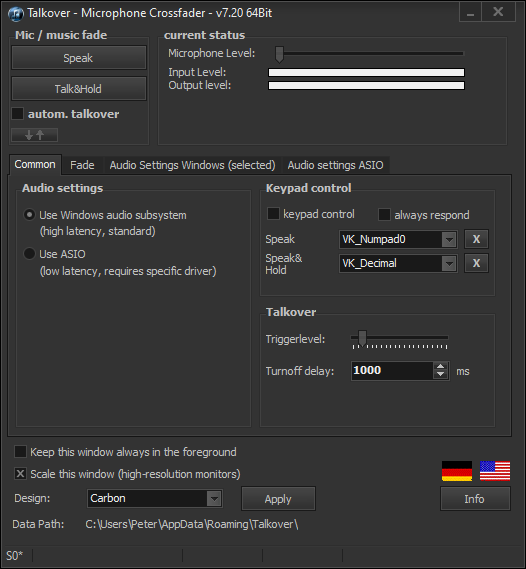The height and width of the screenshot is (569, 526).
Task: Select Use ASIO radio button
Action: tap(29, 254)
